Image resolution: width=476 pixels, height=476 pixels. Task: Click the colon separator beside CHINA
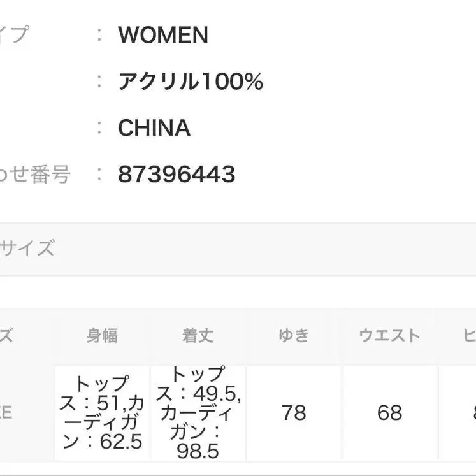coord(99,128)
